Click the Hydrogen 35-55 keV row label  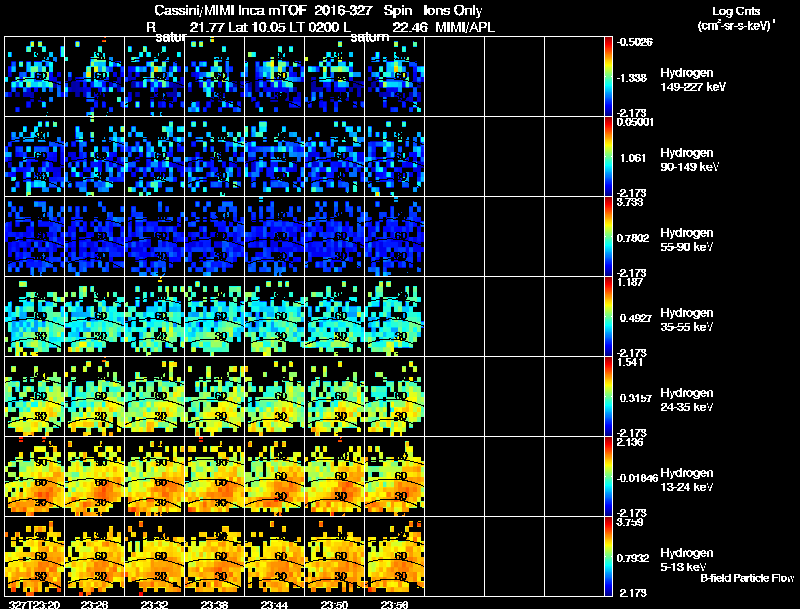click(x=687, y=320)
